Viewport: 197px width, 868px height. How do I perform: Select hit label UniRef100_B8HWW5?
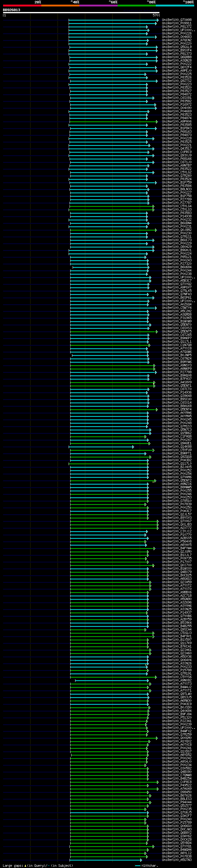pyautogui.click(x=177, y=487)
